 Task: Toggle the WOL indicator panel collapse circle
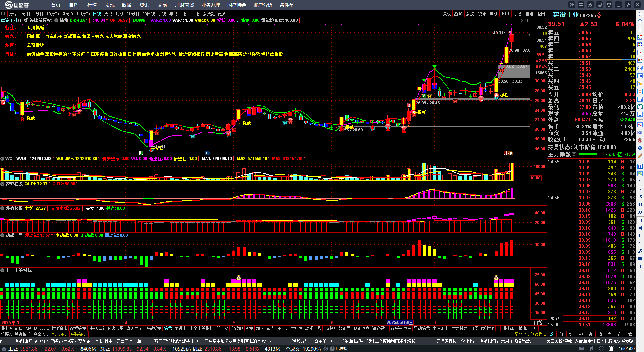[2, 159]
